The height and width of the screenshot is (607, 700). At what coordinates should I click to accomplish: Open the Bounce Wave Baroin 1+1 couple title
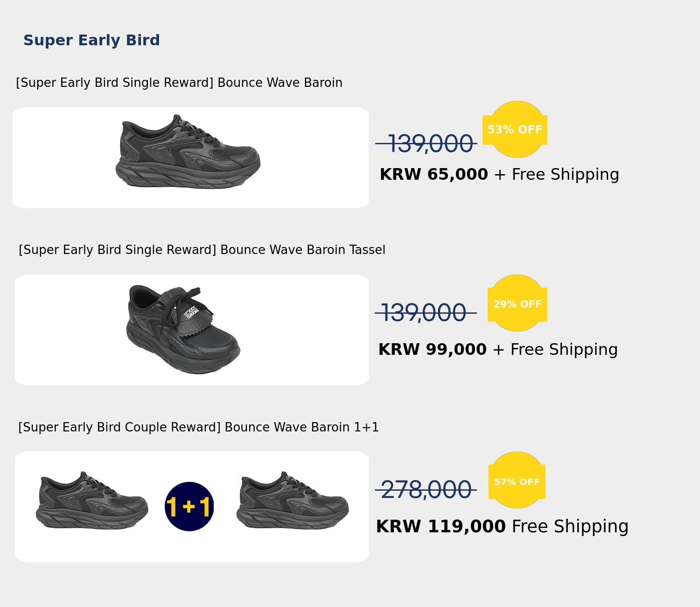click(x=198, y=427)
